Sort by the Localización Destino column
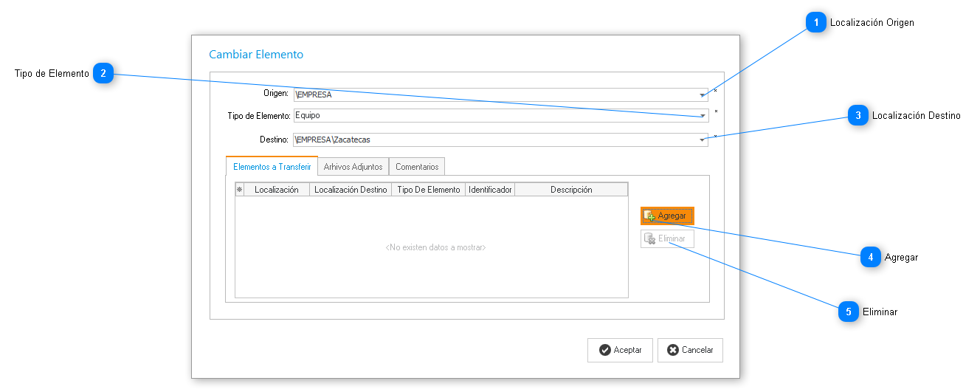The width and height of the screenshot is (980, 392). point(351,190)
